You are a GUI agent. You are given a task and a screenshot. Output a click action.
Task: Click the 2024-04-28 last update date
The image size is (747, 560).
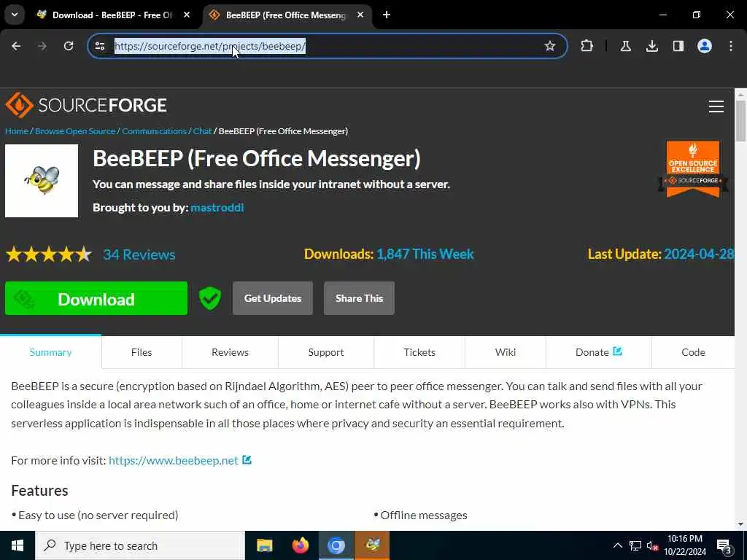(x=699, y=254)
